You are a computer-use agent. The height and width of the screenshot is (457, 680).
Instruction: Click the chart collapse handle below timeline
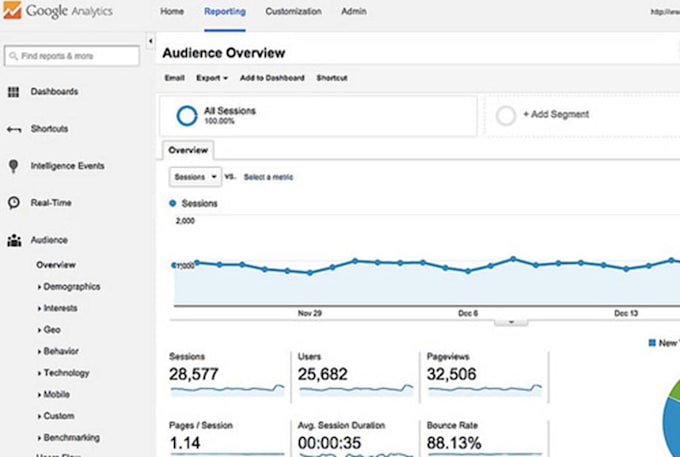(512, 322)
